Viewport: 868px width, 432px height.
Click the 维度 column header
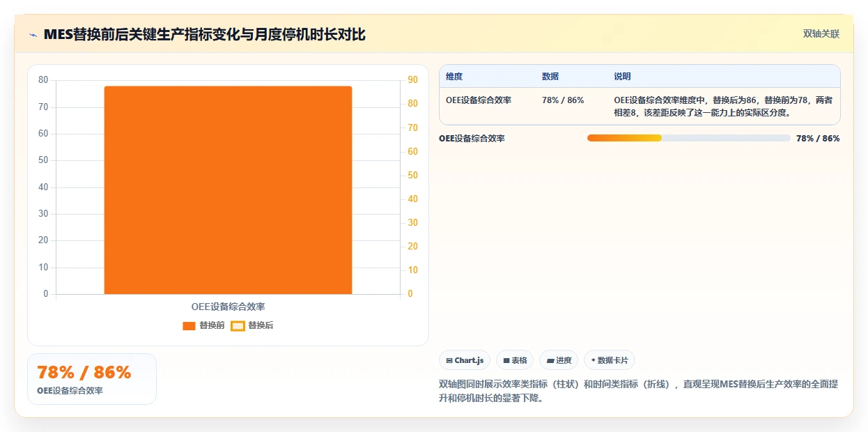tap(454, 77)
